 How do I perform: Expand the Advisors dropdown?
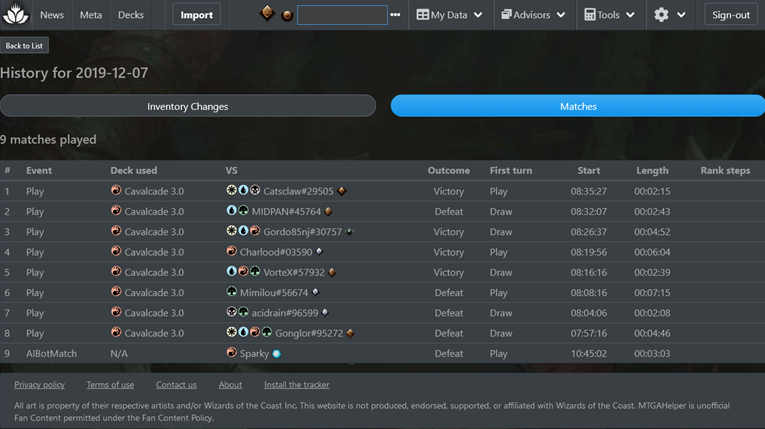[x=533, y=15]
